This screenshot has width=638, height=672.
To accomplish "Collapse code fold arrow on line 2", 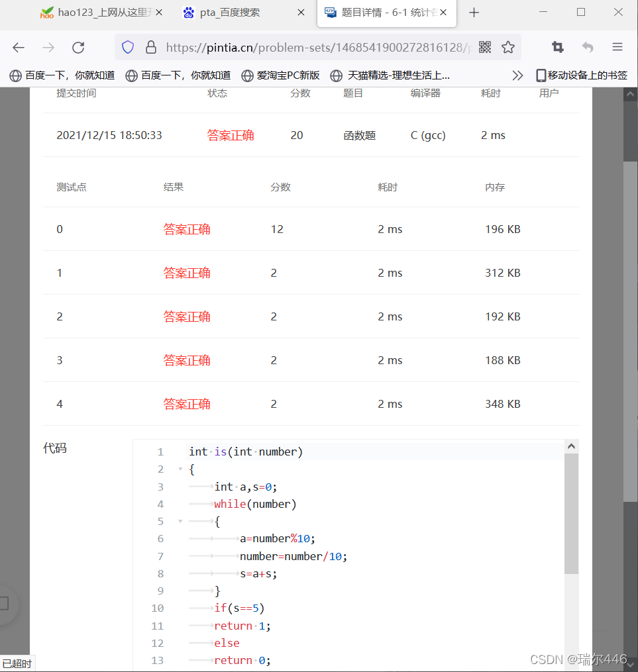I will pos(180,469).
